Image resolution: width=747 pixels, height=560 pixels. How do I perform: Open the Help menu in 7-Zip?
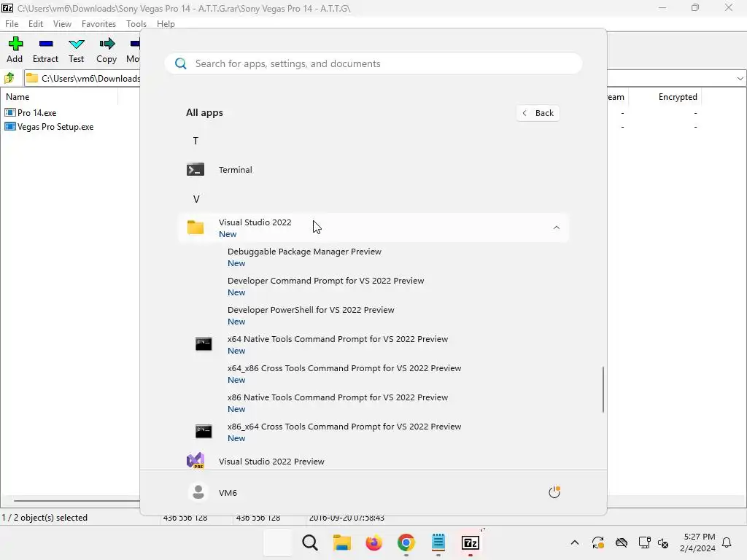click(166, 24)
